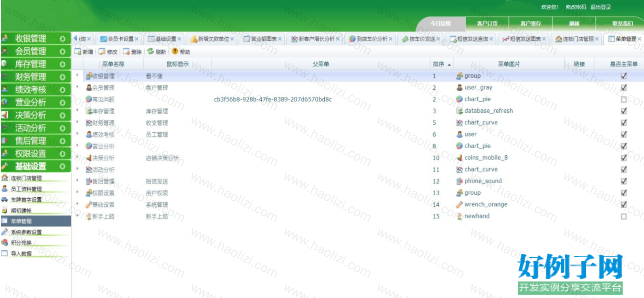Click the 刷新 button in top navigation
The width and height of the screenshot is (644, 298).
574,23
